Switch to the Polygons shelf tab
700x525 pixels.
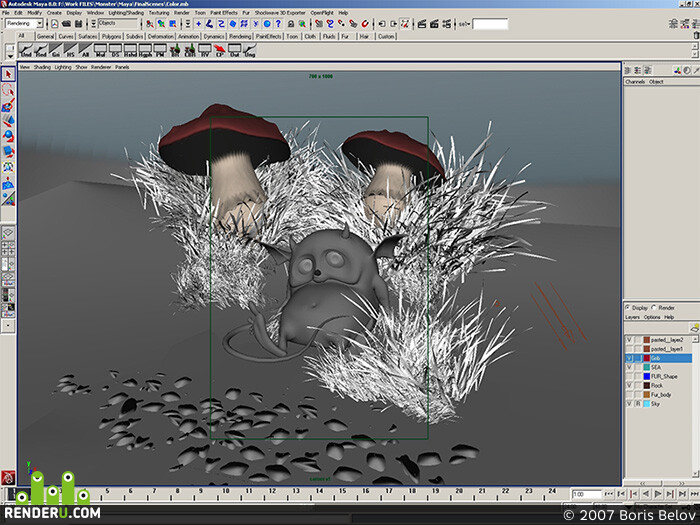click(111, 36)
